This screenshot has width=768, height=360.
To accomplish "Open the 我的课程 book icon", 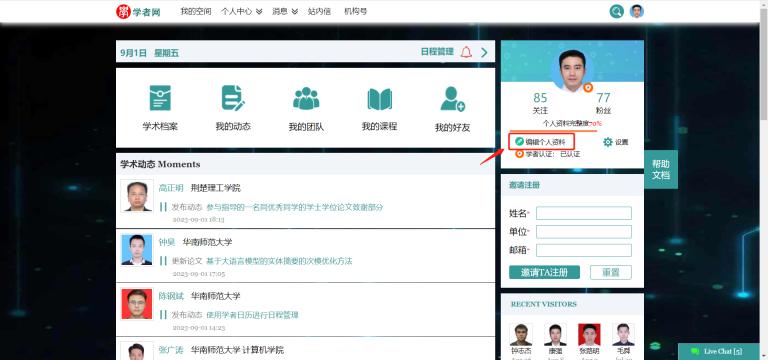I will pyautogui.click(x=380, y=99).
